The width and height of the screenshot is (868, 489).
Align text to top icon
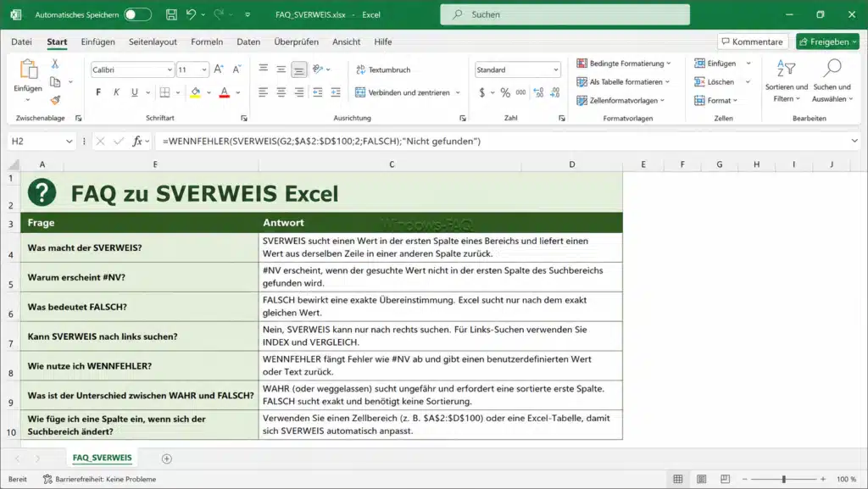264,69
